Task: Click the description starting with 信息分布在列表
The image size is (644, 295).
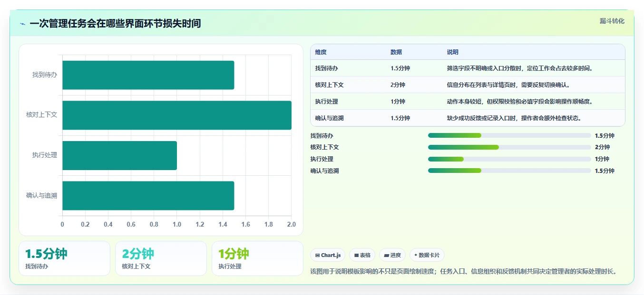Action: pyautogui.click(x=508, y=85)
